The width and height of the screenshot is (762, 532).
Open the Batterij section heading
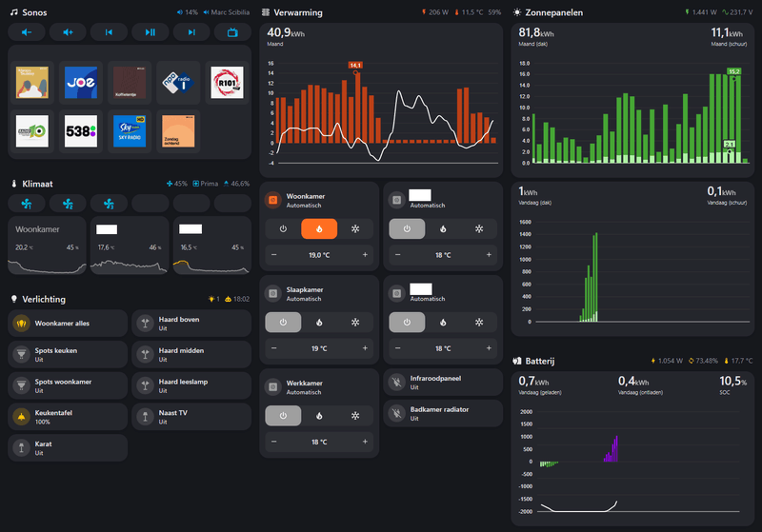pyautogui.click(x=534, y=361)
